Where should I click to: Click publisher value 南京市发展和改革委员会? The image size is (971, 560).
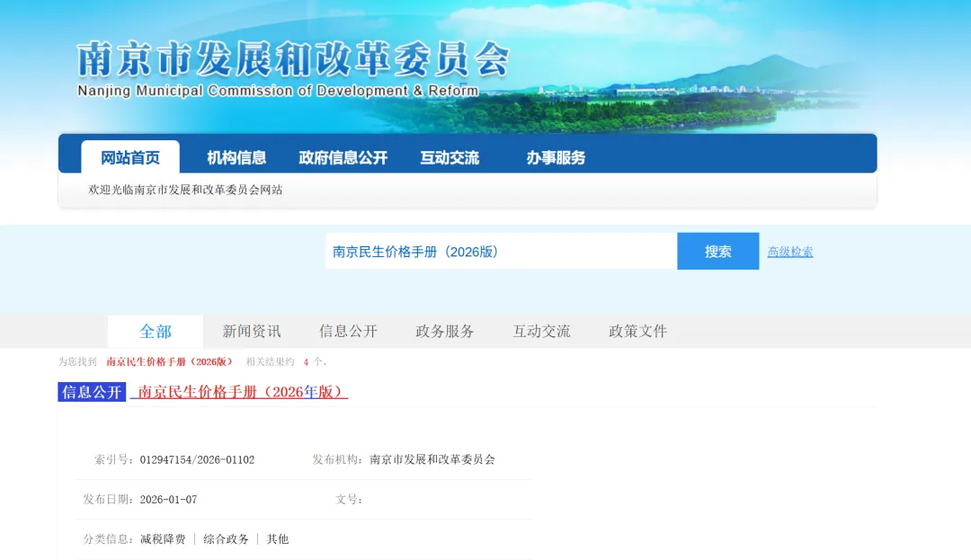432,459
